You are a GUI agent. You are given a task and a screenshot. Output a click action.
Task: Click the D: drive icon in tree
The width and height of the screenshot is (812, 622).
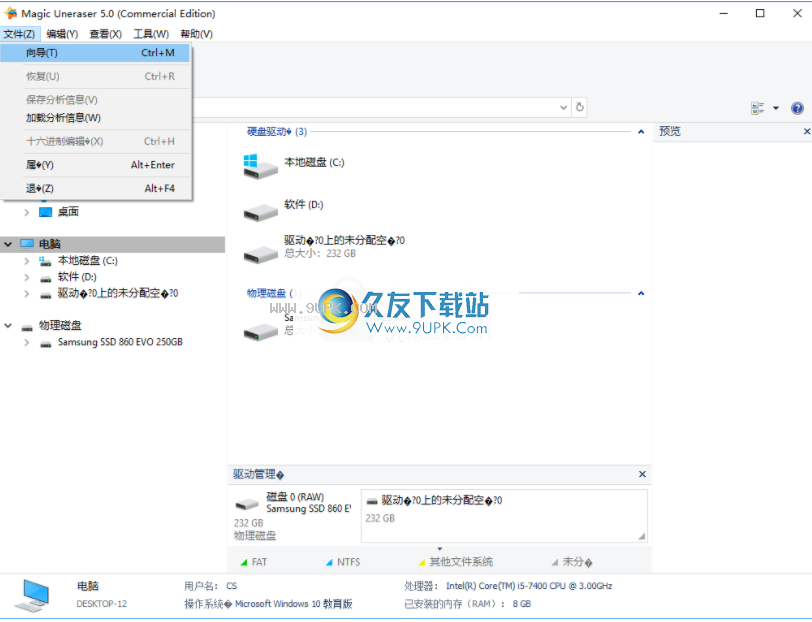pos(46,279)
